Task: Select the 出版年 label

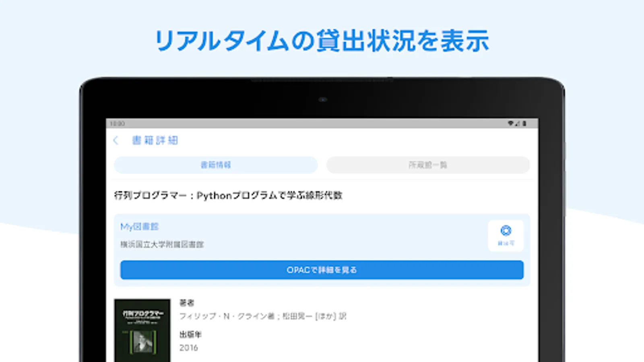Action: [190, 334]
